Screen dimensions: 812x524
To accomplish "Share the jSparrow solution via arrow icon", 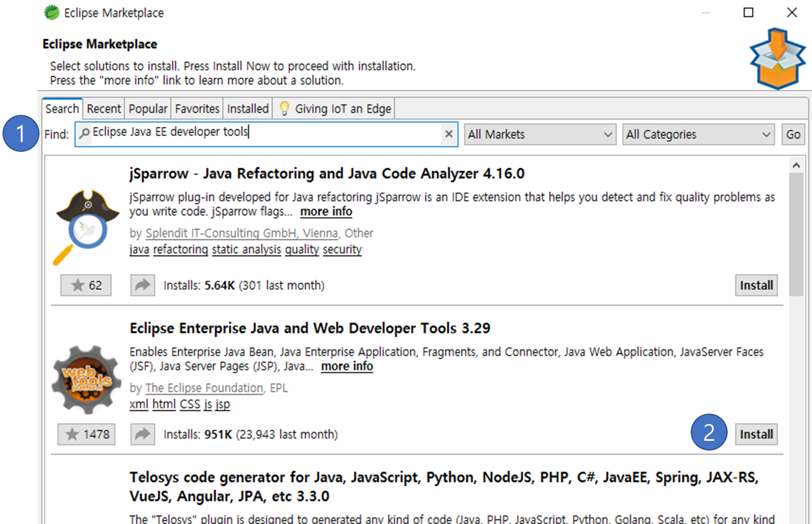I will (143, 285).
